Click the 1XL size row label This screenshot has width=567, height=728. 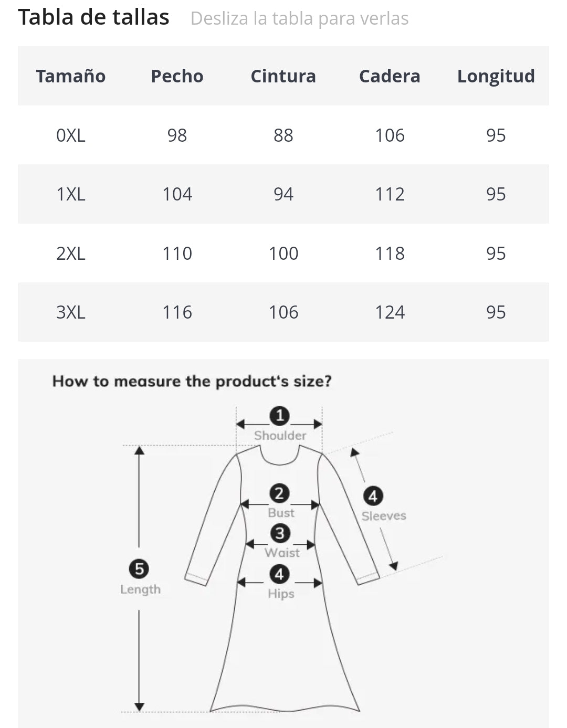pos(71,194)
